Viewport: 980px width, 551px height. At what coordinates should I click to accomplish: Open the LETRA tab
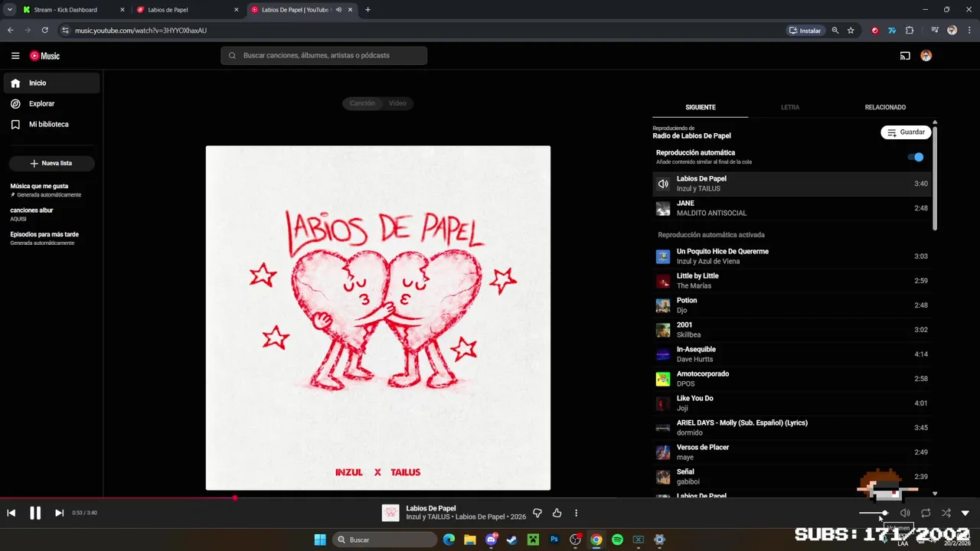click(790, 107)
